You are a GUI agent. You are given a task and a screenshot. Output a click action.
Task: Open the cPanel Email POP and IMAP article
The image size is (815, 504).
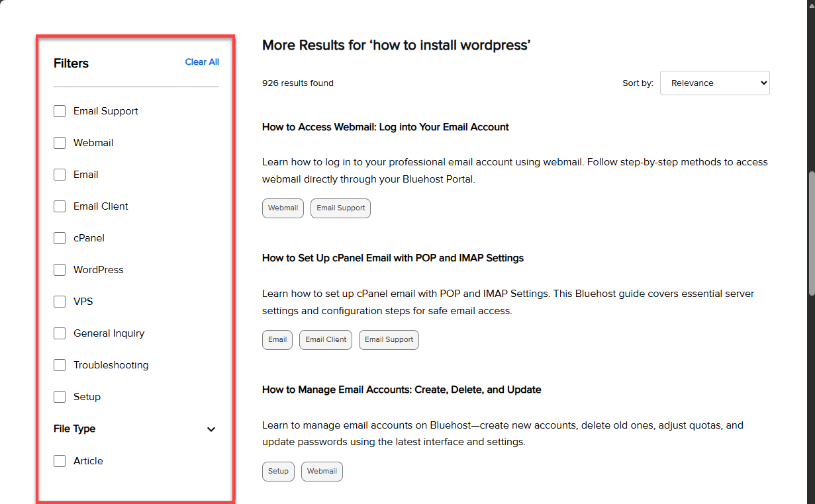click(x=393, y=258)
